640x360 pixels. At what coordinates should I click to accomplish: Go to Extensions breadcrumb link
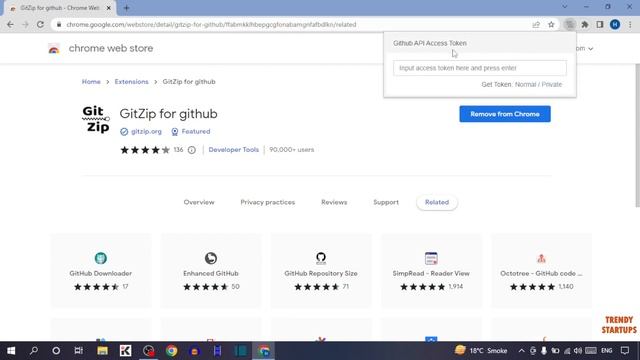(x=131, y=82)
